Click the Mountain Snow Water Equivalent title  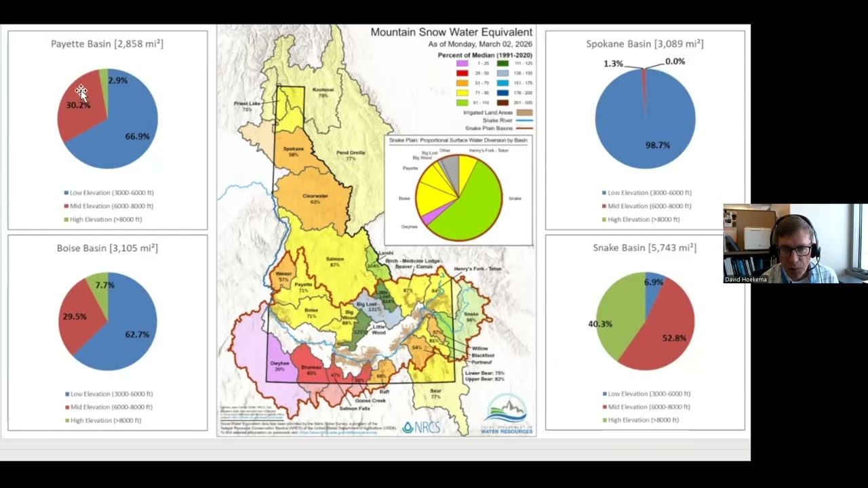[x=452, y=32]
